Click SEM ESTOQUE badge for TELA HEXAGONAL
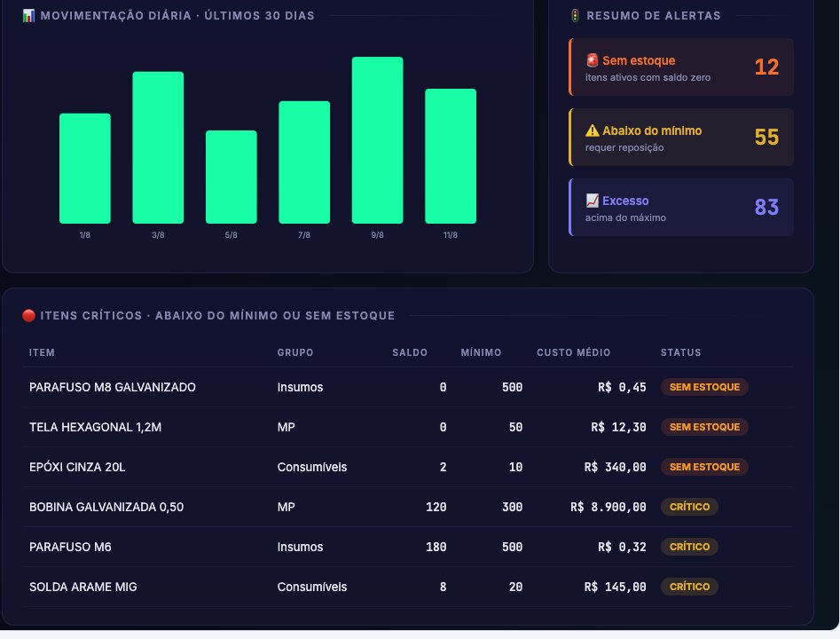This screenshot has height=639, width=840. (x=704, y=427)
